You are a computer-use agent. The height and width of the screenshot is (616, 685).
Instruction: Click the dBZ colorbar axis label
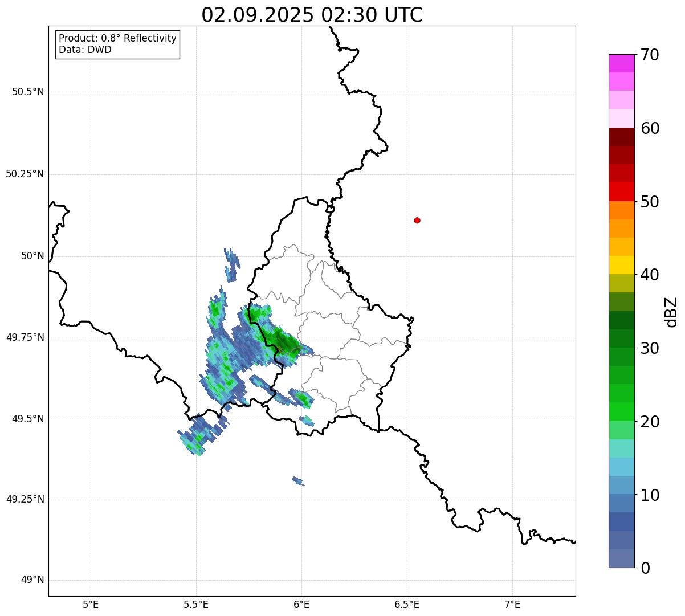tap(671, 312)
